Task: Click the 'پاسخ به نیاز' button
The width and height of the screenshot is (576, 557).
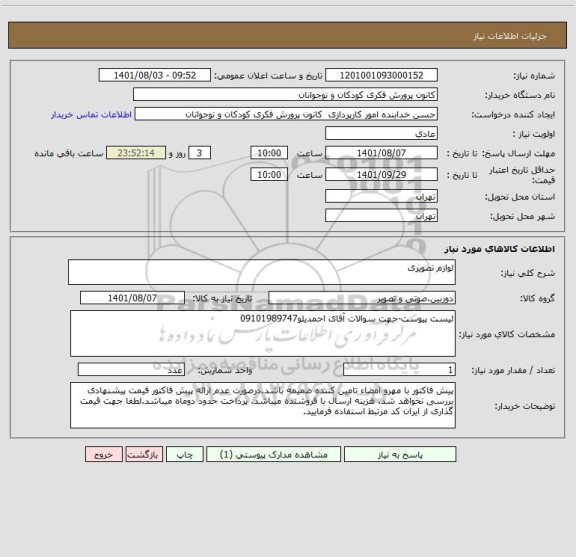Action: 400,454
